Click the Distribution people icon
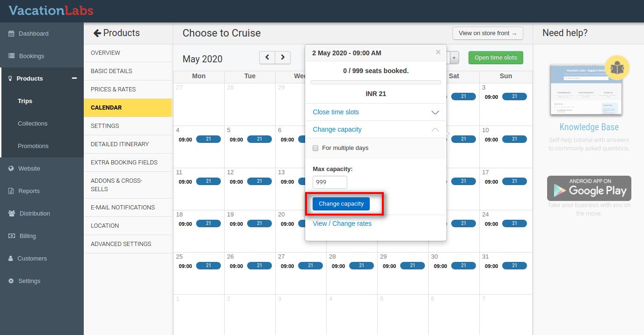Image resolution: width=644 pixels, height=335 pixels. (x=12, y=214)
